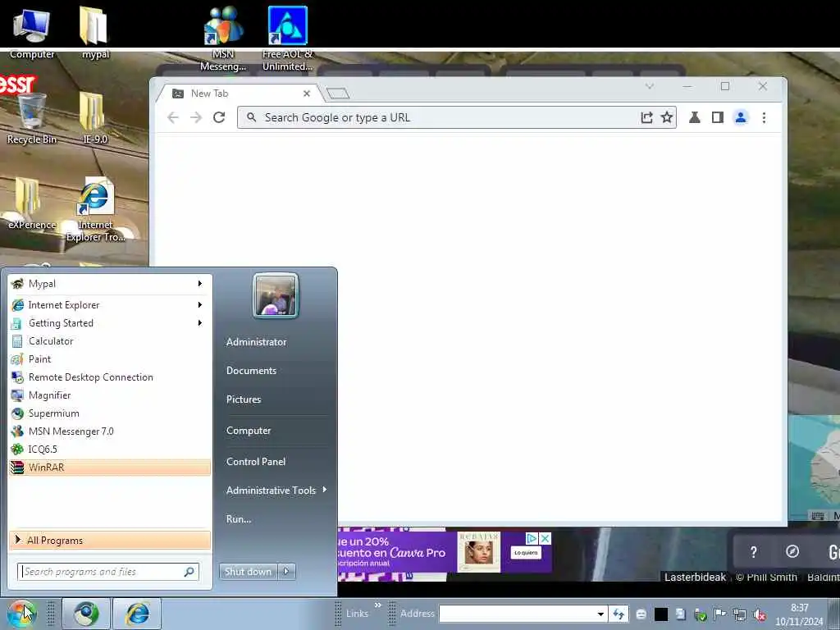
Task: Select Recycle Bin desktop icon
Action: point(32,119)
